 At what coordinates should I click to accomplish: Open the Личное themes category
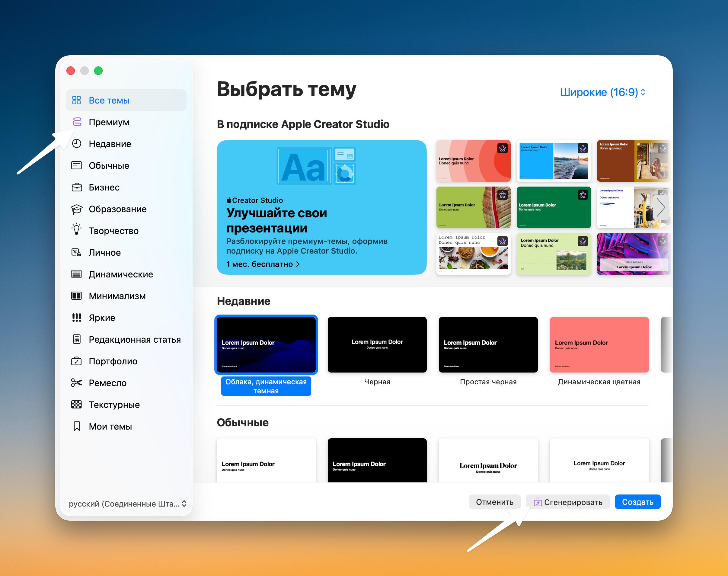point(126,253)
